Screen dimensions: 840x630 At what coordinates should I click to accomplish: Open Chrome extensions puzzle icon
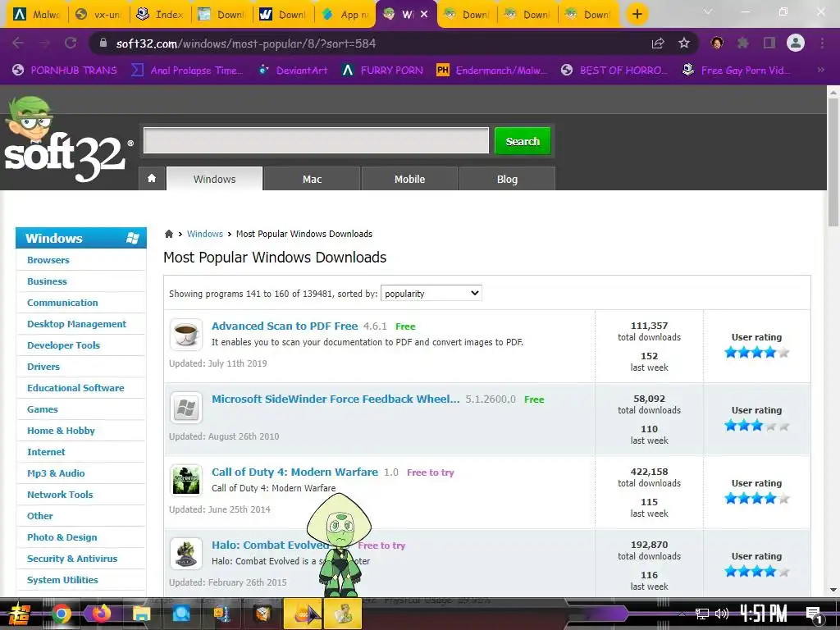coord(743,43)
